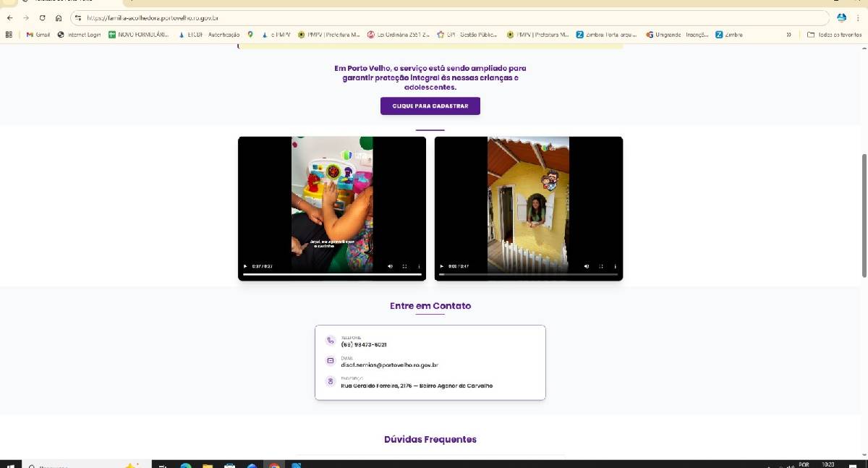Image resolution: width=868 pixels, height=468 pixels.
Task: Open the second video's three-dot options menu
Action: tap(615, 266)
